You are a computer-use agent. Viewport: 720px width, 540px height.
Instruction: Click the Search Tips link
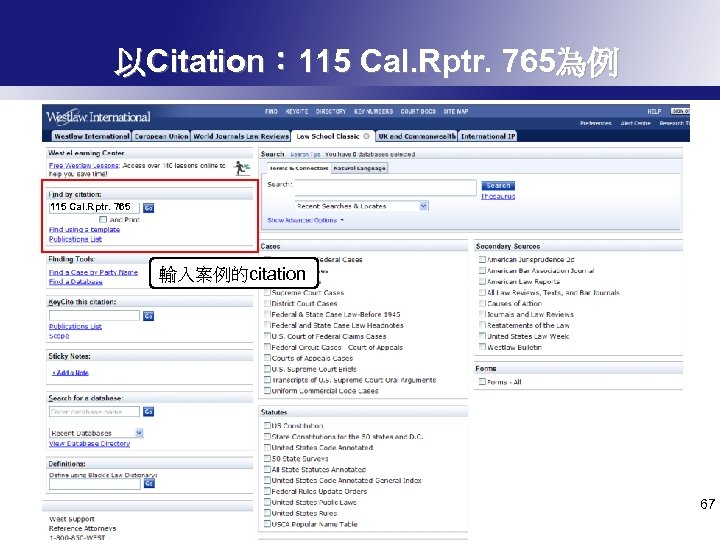pyautogui.click(x=305, y=155)
